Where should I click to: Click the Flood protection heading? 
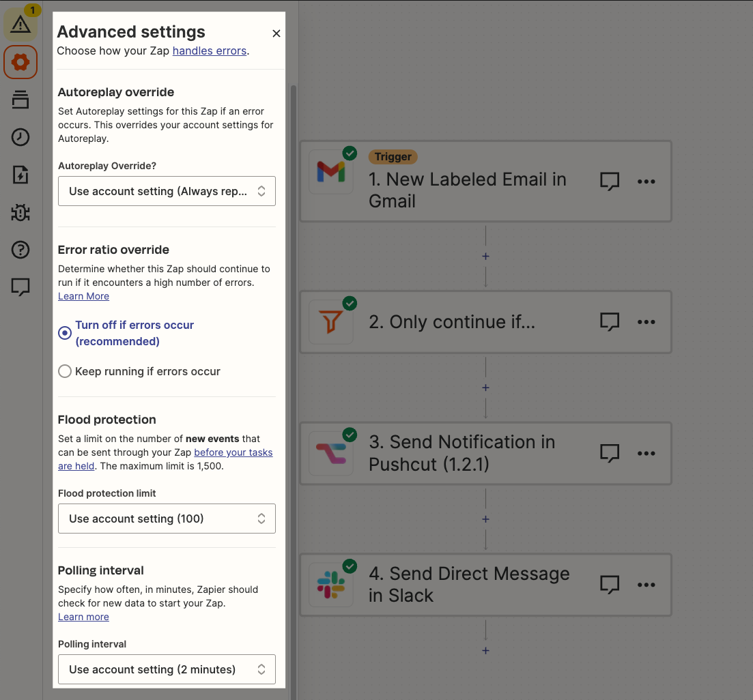click(x=106, y=420)
